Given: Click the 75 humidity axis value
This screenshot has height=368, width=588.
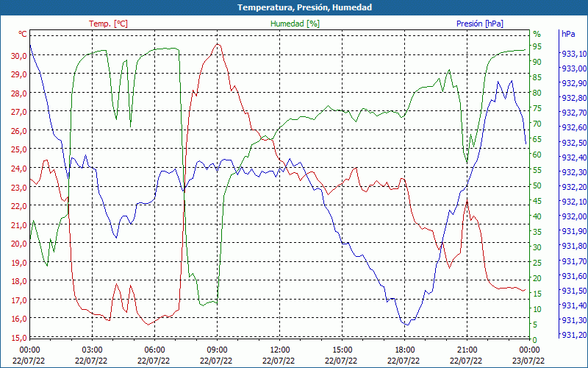Looking at the screenshot, I should [x=537, y=108].
